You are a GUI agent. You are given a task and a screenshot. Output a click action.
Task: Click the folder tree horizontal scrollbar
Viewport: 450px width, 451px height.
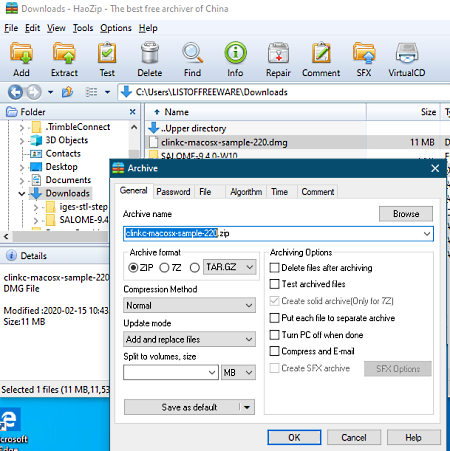click(60, 236)
